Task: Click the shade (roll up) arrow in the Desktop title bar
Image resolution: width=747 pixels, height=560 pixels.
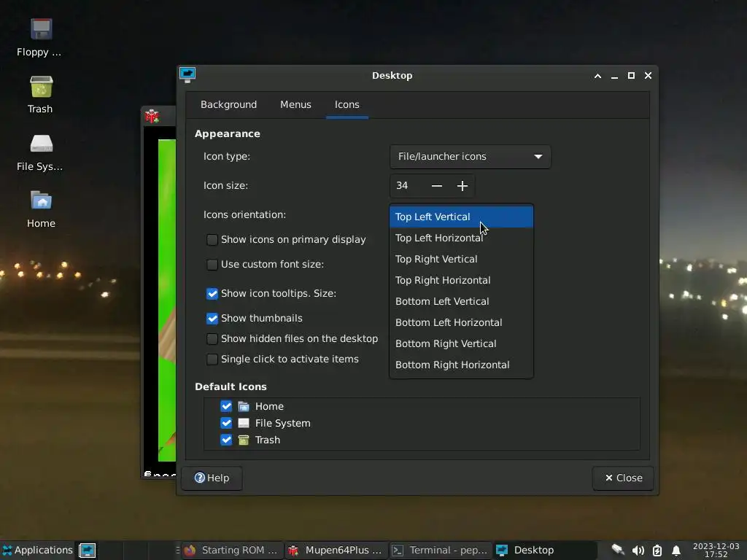Action: [x=597, y=76]
